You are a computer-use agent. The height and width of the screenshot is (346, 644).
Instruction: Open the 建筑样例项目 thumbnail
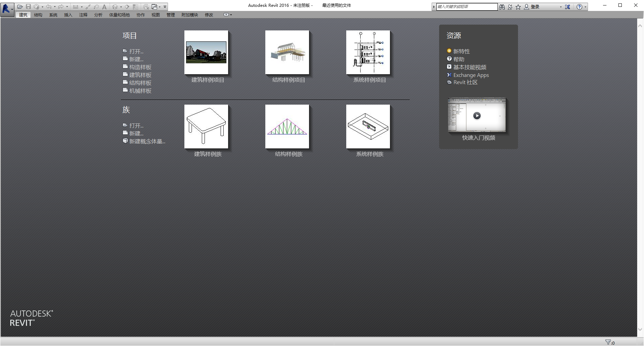206,52
